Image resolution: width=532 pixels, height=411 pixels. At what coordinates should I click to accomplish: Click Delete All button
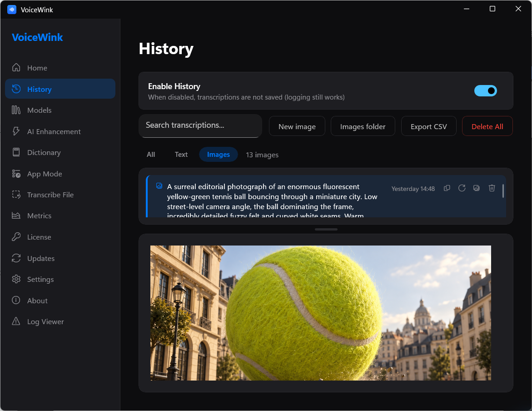487,126
